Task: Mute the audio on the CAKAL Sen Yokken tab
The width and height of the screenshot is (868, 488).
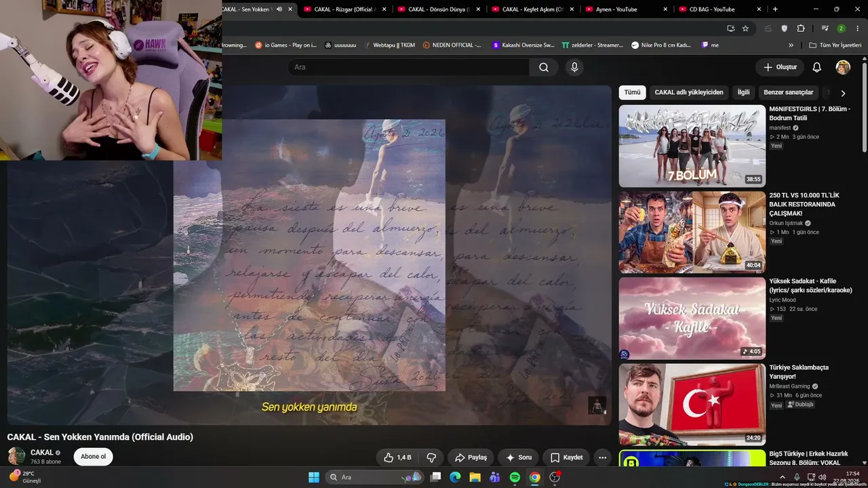Action: pyautogui.click(x=279, y=9)
